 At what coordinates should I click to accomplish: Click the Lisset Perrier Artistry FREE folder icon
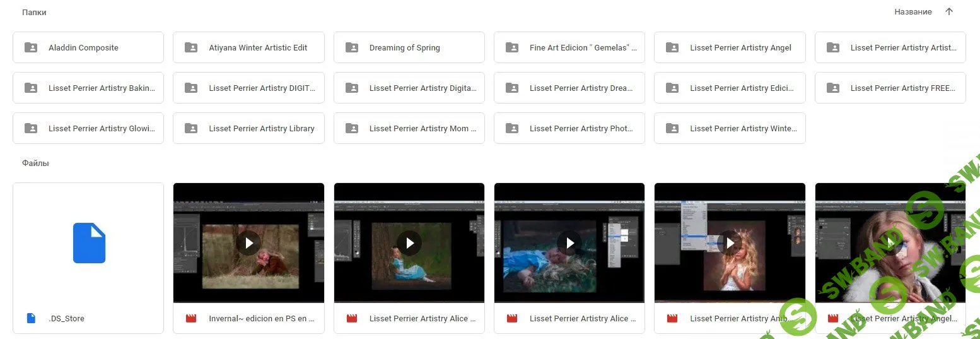click(x=832, y=88)
